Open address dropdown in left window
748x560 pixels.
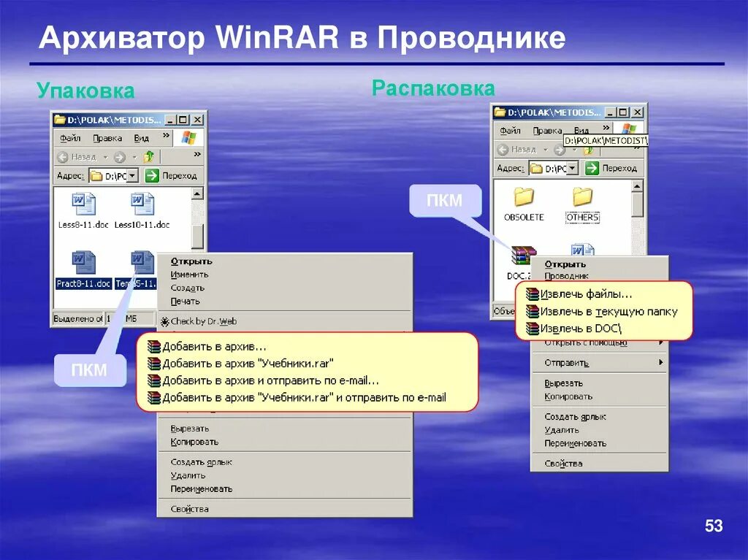[133, 175]
